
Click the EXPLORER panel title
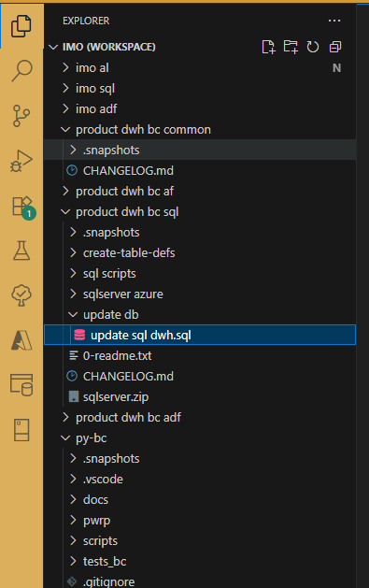(86, 21)
